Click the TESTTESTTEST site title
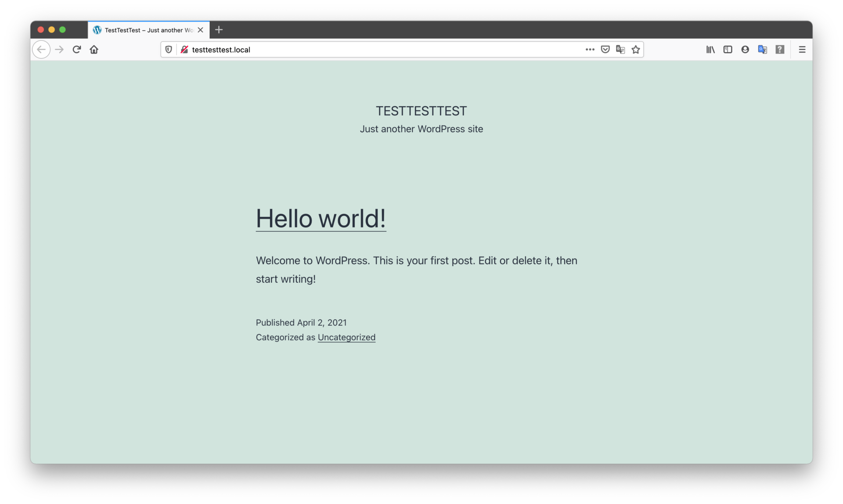This screenshot has width=843, height=504. 421,111
